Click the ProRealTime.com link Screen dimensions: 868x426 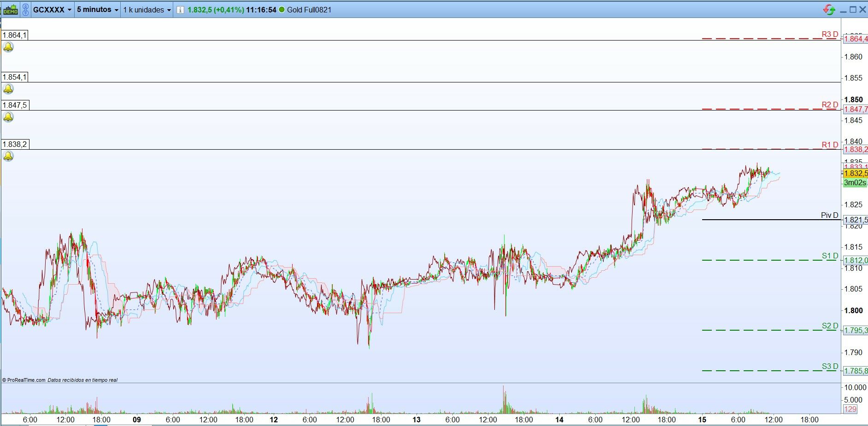(26, 380)
